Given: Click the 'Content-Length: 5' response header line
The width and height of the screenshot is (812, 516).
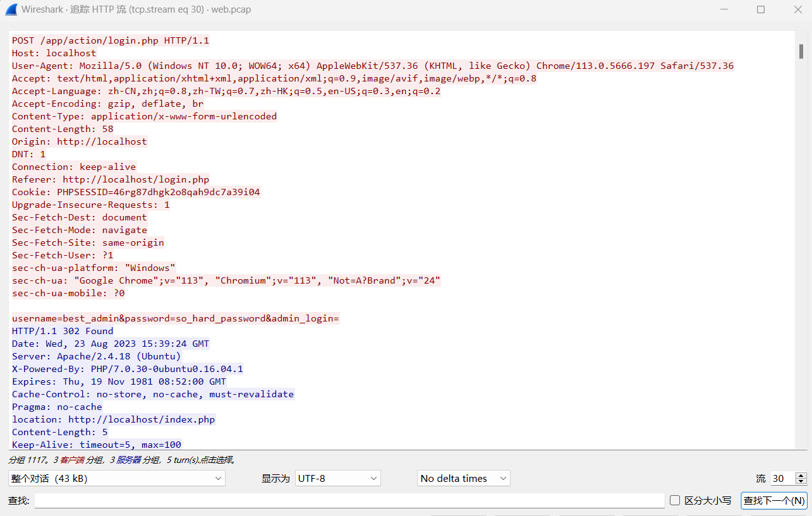Looking at the screenshot, I should [x=60, y=432].
